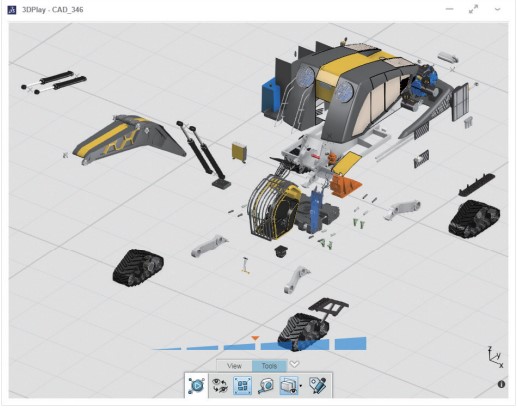
Task: Open the widget menu chevron in title bar
Action: pos(497,9)
